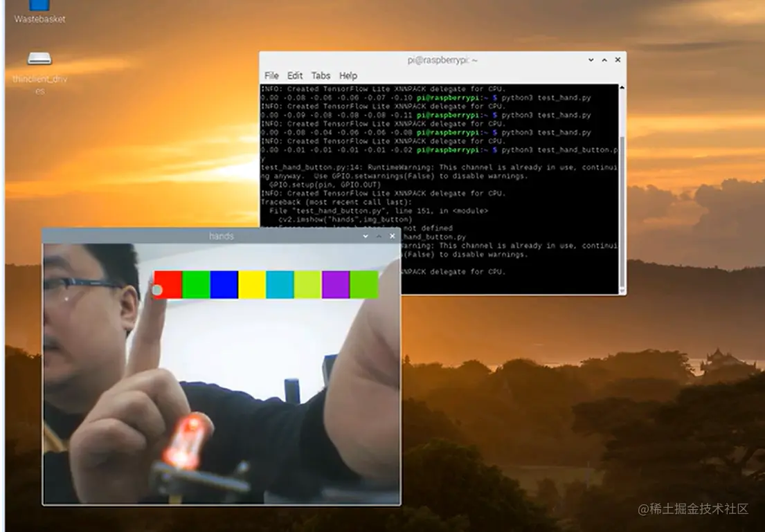Open the File menu in terminal

click(x=271, y=75)
